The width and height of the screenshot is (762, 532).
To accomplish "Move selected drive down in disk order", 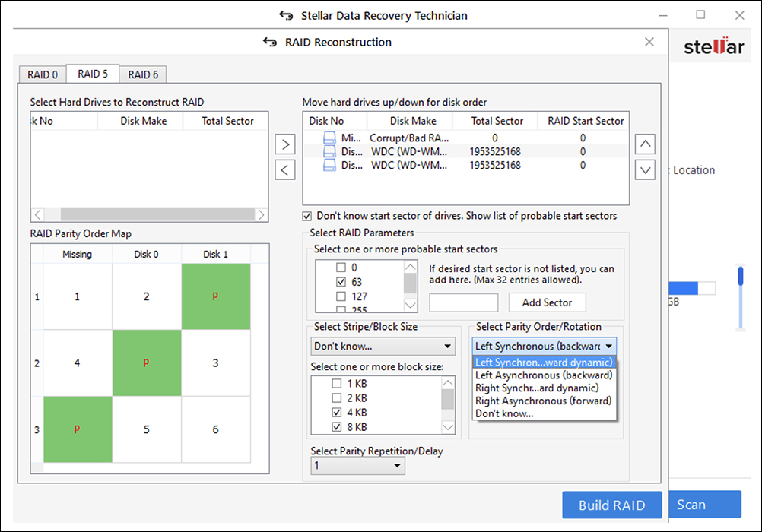I will tap(645, 170).
